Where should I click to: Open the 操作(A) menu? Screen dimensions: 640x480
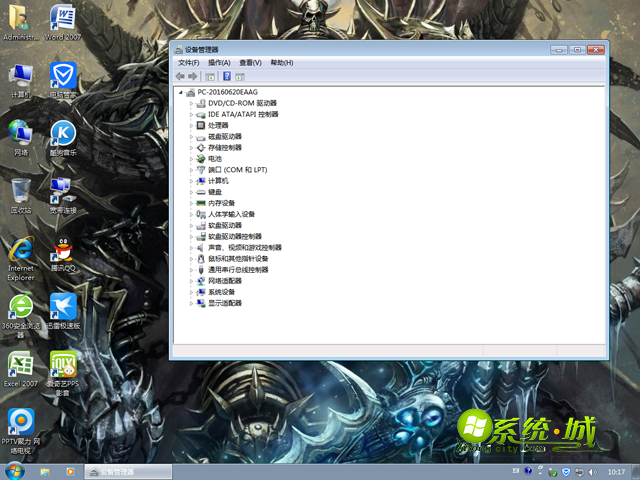click(219, 63)
